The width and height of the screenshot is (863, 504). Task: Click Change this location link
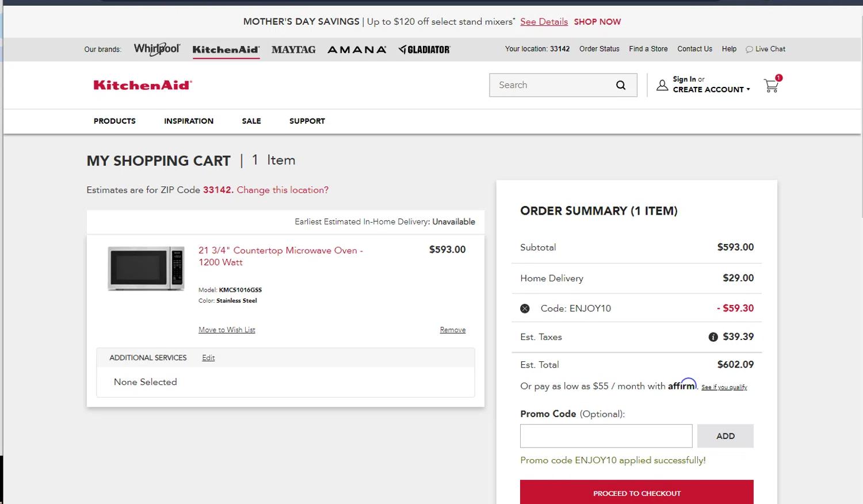[282, 190]
